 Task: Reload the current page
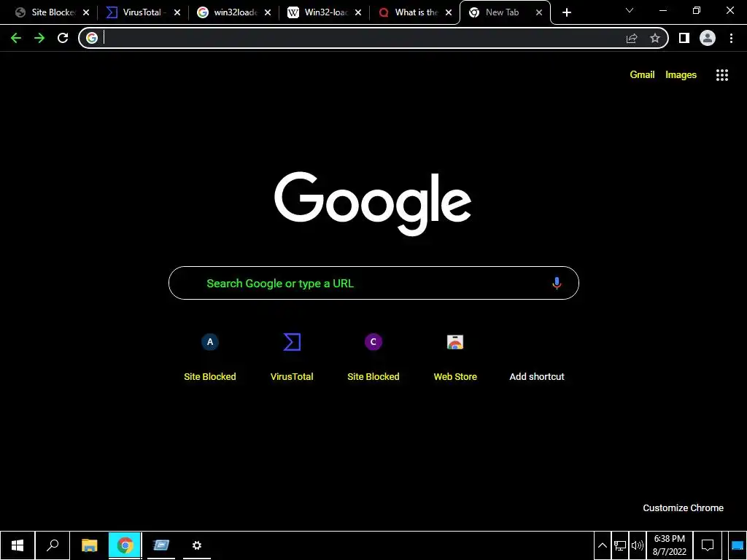point(63,38)
